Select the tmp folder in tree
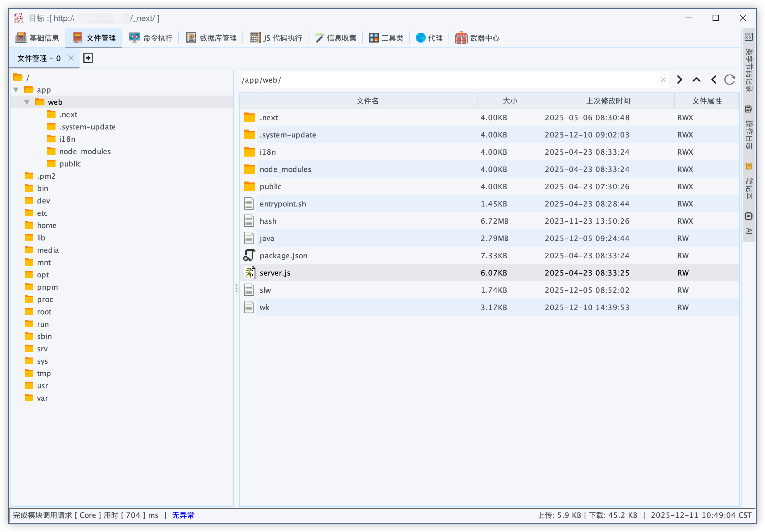 tap(43, 374)
